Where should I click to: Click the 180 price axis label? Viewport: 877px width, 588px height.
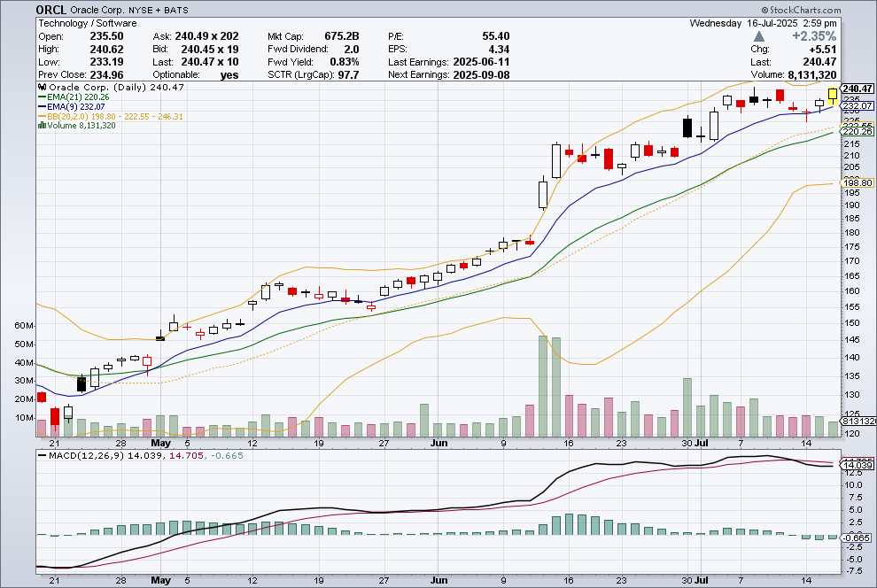pos(851,233)
